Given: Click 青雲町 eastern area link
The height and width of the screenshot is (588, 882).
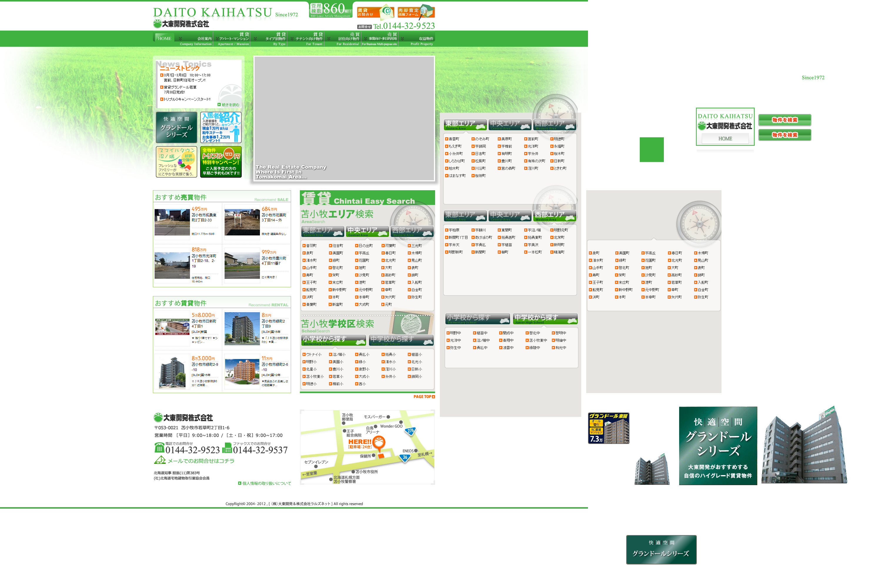Looking at the screenshot, I should [x=452, y=139].
